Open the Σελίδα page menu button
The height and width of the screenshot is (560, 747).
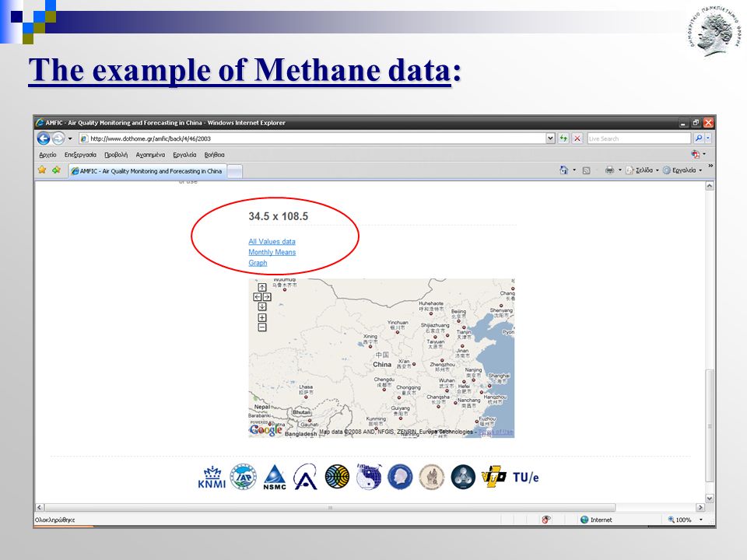(642, 170)
